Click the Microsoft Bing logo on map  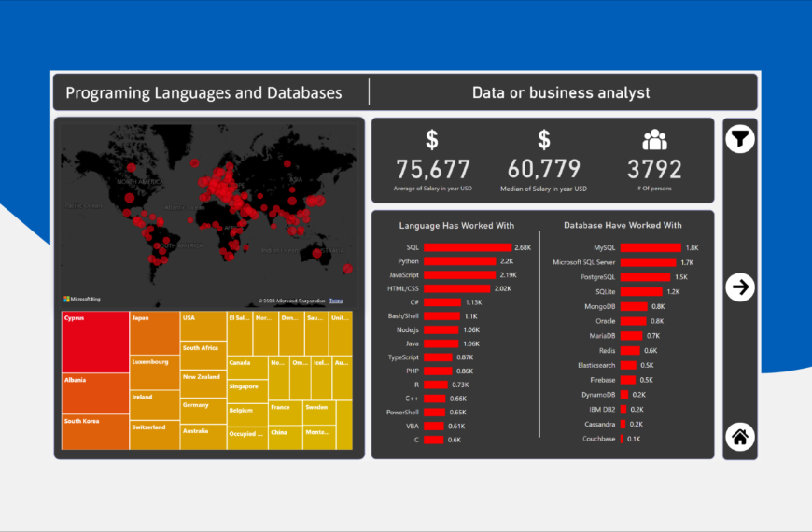pos(82,299)
